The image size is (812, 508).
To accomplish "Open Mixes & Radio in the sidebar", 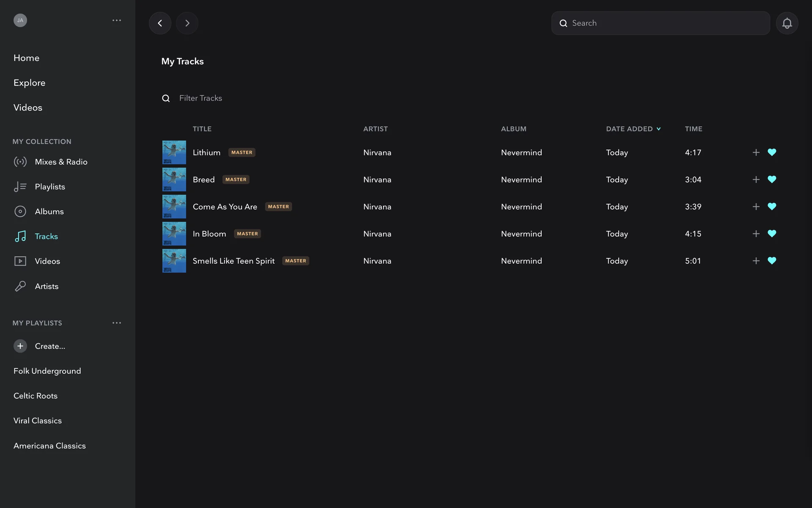I will pyautogui.click(x=61, y=162).
